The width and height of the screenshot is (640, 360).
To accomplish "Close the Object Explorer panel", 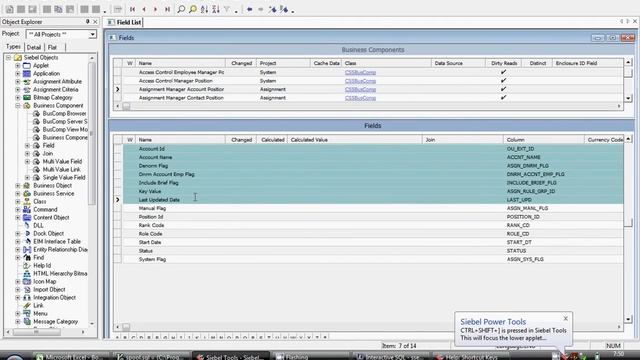I will point(95,22).
